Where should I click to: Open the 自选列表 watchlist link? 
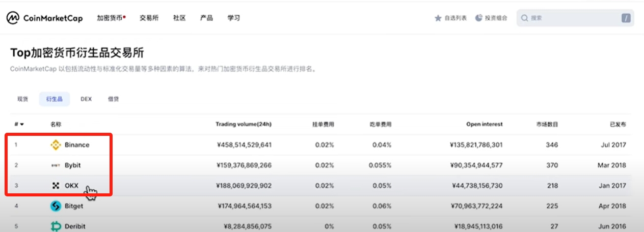click(455, 18)
